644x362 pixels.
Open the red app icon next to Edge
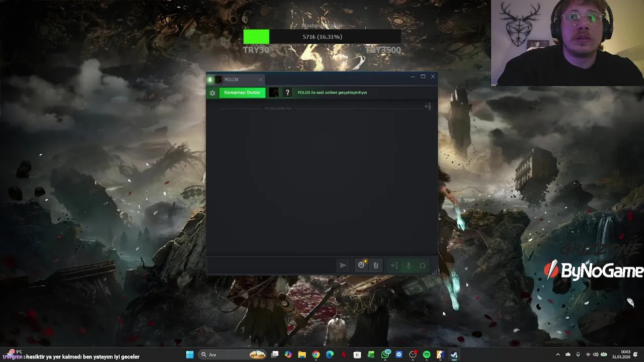point(344,354)
